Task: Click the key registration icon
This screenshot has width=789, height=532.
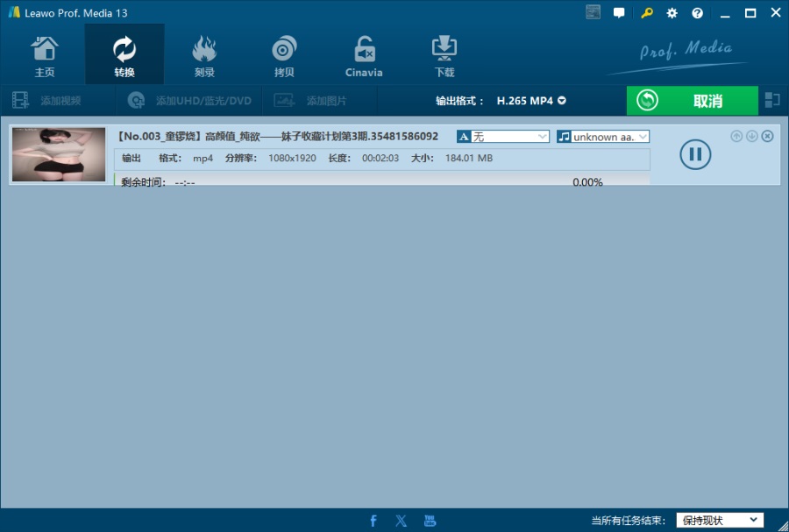Action: pos(647,13)
